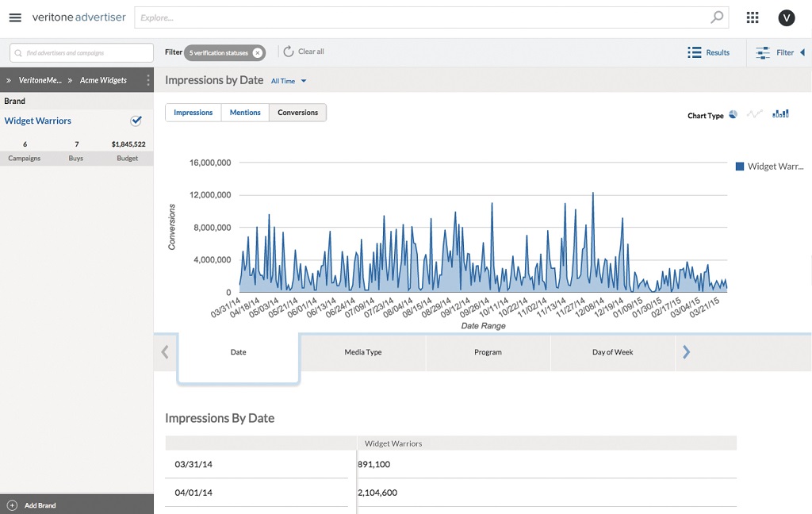Toggle the Mentions metric button
This screenshot has height=514, width=812.
coord(245,113)
